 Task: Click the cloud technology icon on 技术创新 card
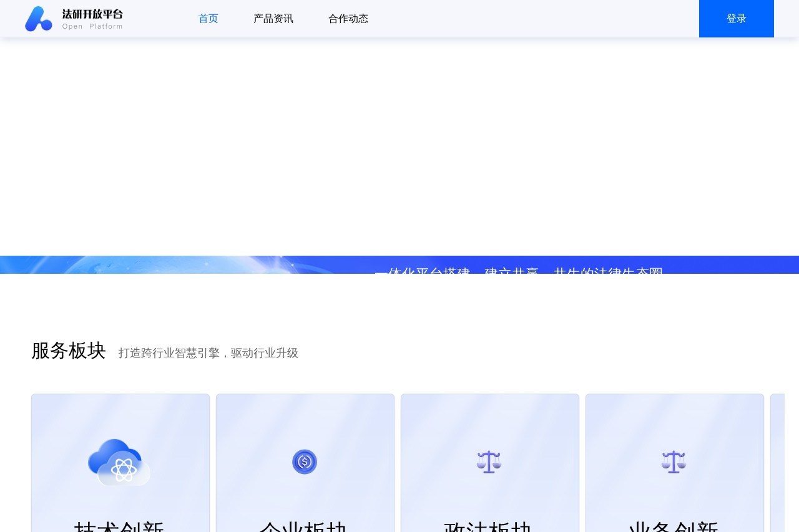(x=120, y=462)
